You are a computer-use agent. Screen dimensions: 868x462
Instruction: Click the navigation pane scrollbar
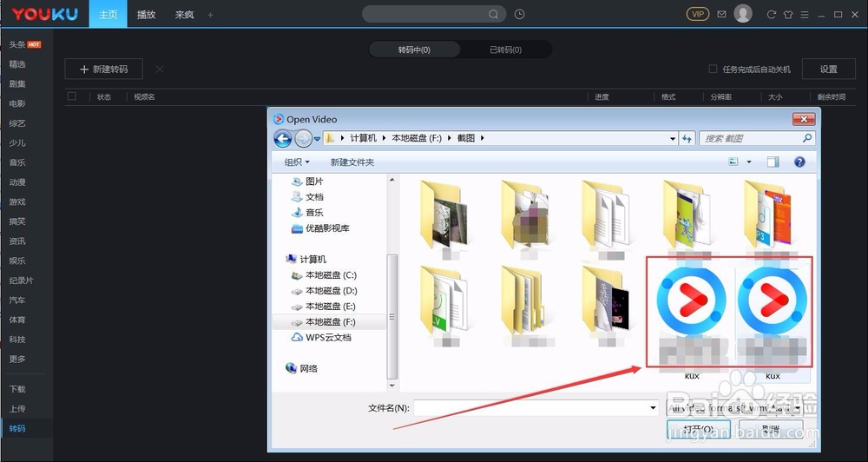tap(392, 317)
